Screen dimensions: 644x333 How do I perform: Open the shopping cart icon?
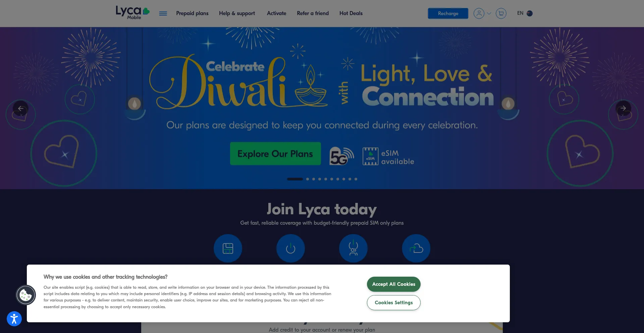point(501,13)
